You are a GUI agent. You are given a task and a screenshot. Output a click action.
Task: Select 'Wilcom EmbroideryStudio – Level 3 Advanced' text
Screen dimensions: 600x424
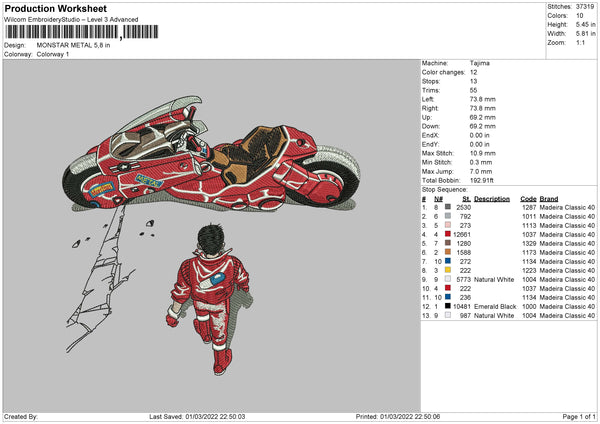click(71, 20)
